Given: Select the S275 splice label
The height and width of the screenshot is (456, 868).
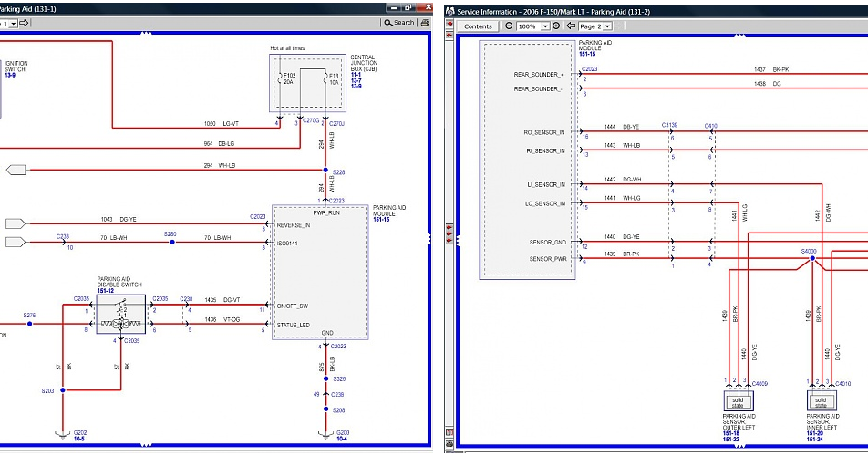Looking at the screenshot, I should coord(29,316).
